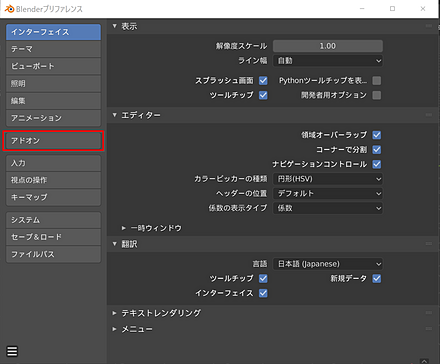Open ライン幅 dropdown set to 自動

tap(328, 61)
